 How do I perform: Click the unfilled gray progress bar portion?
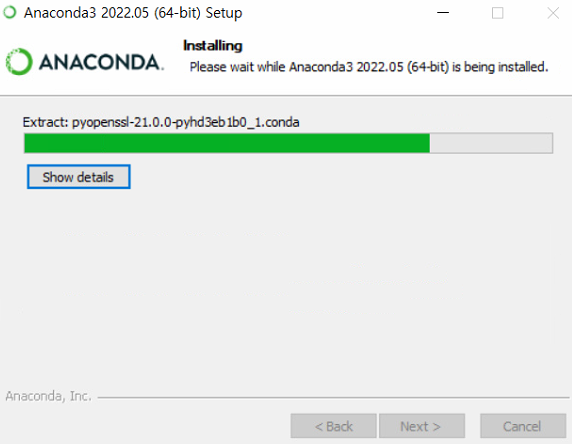pos(491,143)
